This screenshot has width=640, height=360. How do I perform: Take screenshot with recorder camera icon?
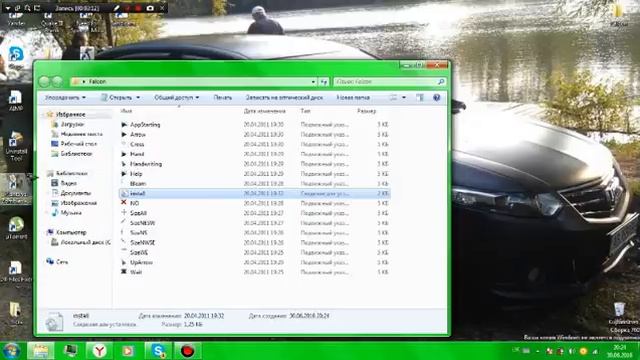point(150,8)
